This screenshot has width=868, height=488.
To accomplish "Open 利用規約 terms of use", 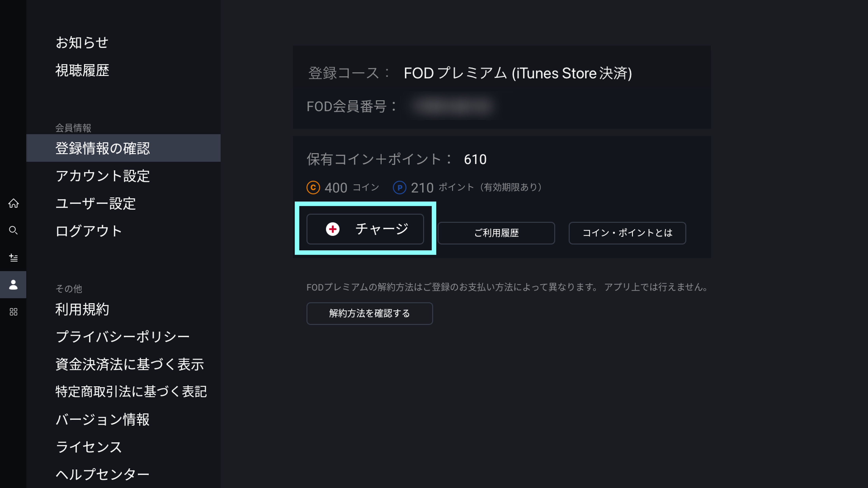I will (x=82, y=309).
